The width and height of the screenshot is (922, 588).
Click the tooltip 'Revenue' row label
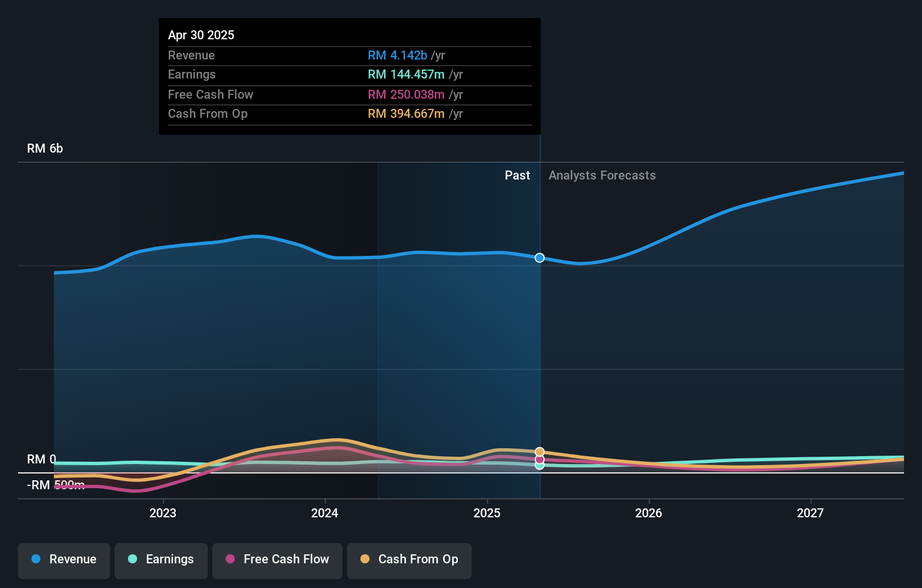pos(191,56)
